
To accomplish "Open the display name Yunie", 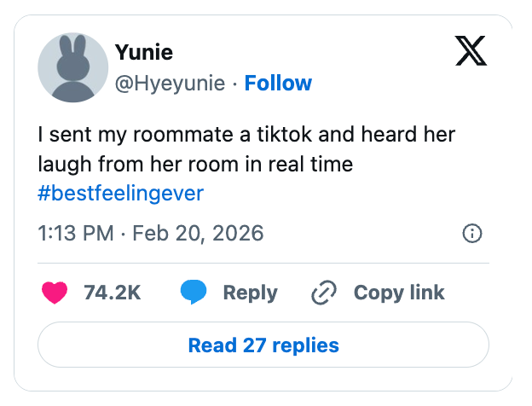I will (144, 53).
